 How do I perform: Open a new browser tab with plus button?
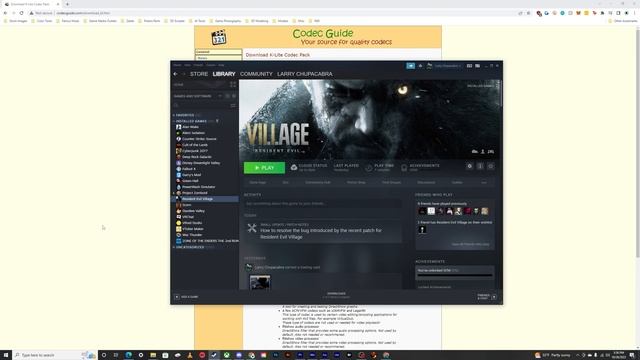click(x=67, y=4)
